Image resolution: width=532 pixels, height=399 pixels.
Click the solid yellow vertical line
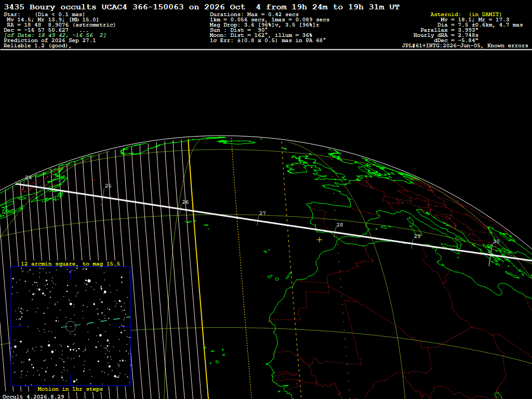198,268
